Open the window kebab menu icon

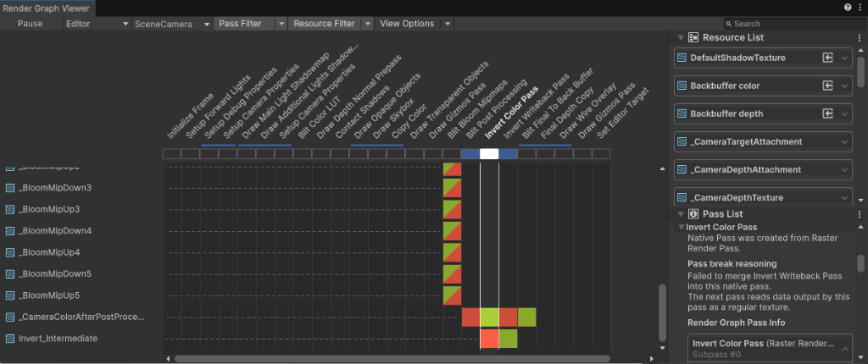click(859, 7)
